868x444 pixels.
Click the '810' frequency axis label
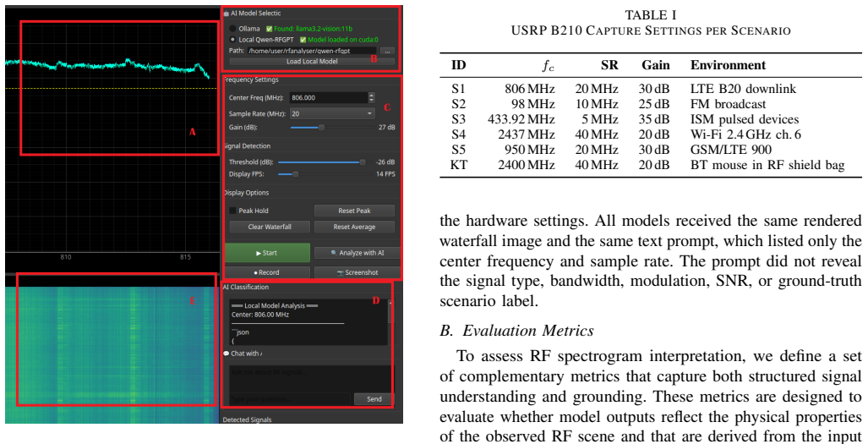[66, 257]
